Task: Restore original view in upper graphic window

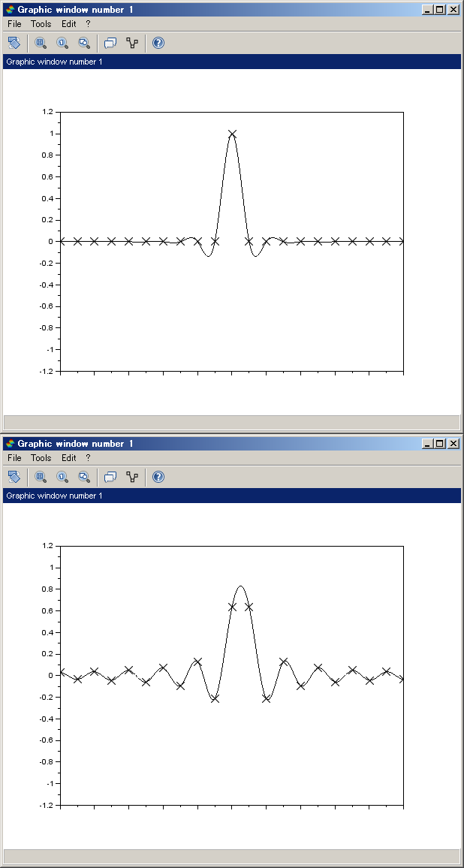Action: click(x=62, y=43)
